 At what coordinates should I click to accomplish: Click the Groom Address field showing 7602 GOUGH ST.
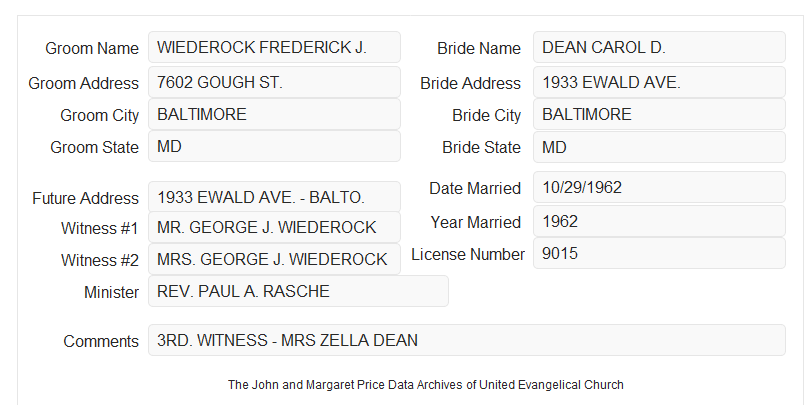tap(274, 82)
